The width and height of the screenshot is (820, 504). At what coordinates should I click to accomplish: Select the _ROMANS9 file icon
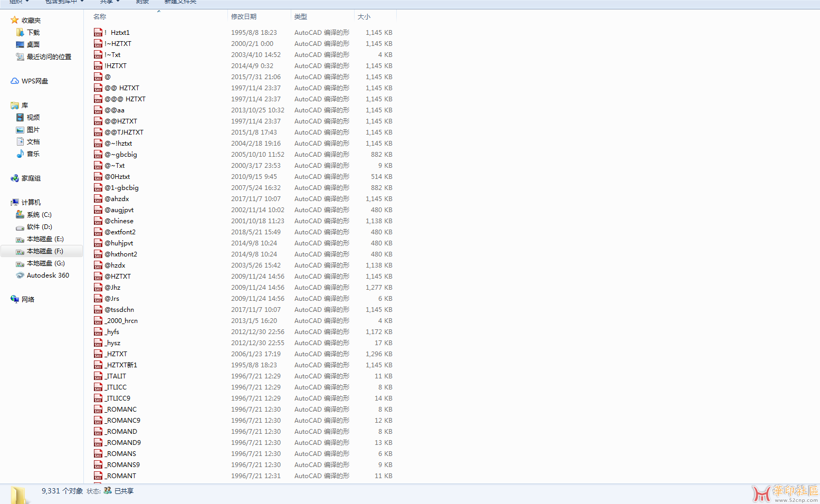(98, 465)
